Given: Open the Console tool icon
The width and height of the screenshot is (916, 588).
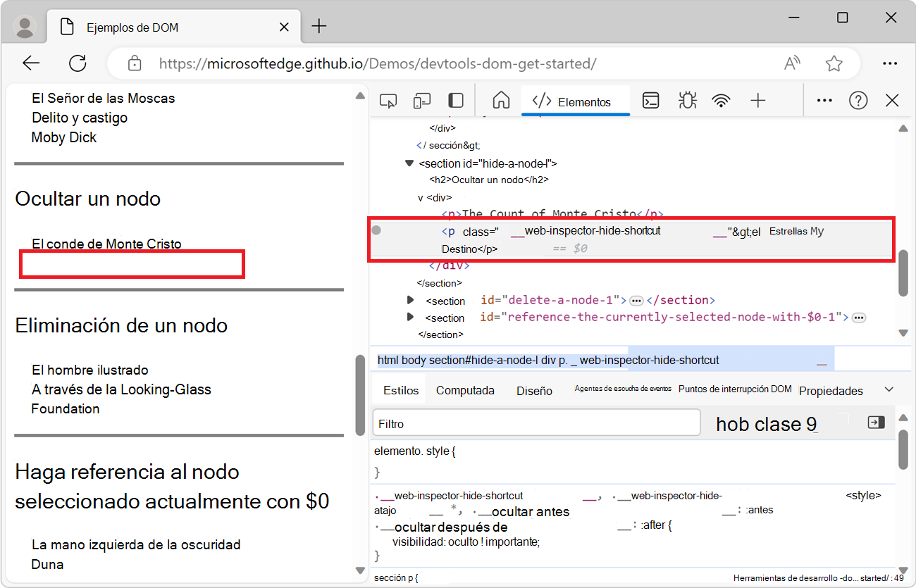Looking at the screenshot, I should (651, 101).
